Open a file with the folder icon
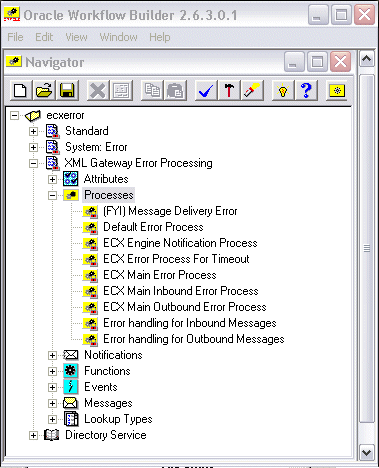The height and width of the screenshot is (468, 379). click(x=44, y=90)
